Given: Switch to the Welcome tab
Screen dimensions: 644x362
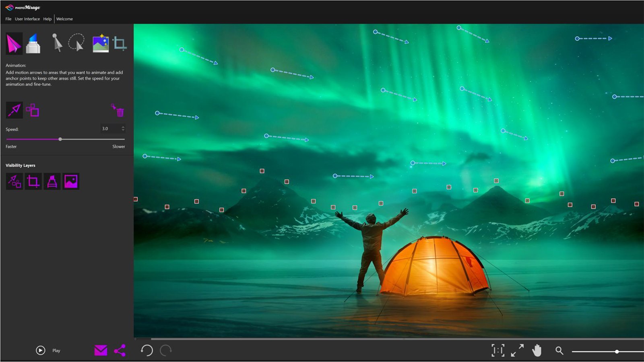Looking at the screenshot, I should (x=64, y=19).
